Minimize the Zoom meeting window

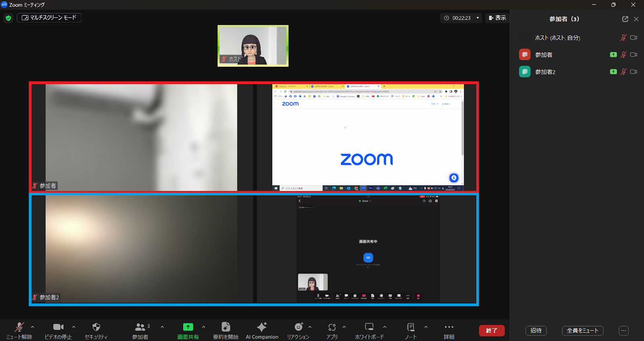(x=594, y=5)
